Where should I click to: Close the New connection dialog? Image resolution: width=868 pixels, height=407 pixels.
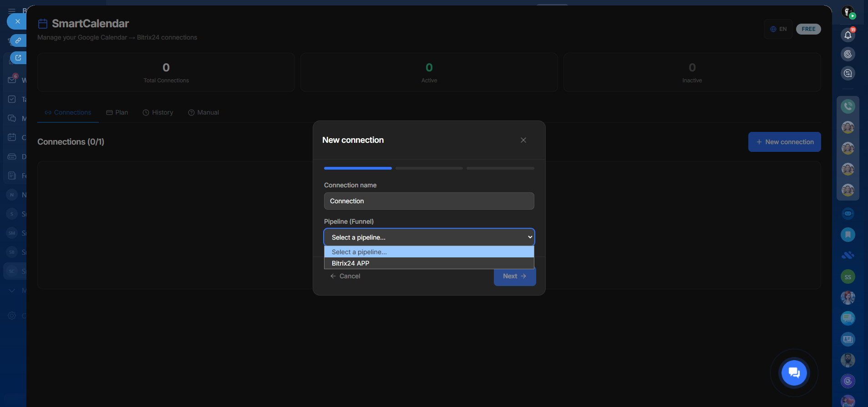coord(523,140)
